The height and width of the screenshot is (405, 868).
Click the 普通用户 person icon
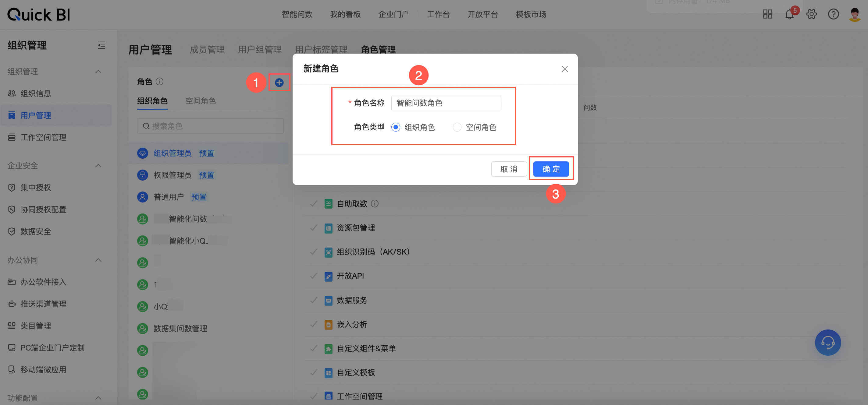143,197
